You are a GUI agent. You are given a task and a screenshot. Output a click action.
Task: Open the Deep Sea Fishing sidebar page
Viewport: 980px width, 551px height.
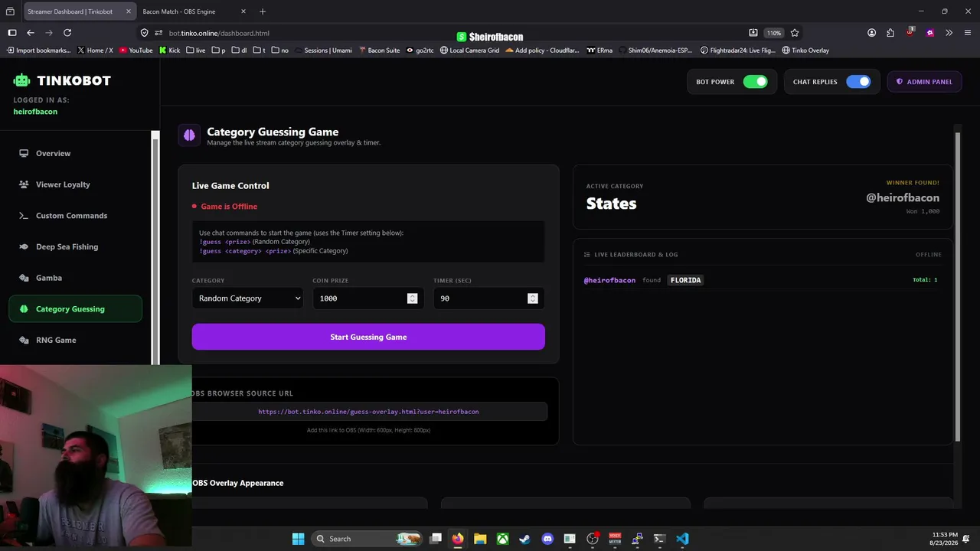(75, 246)
